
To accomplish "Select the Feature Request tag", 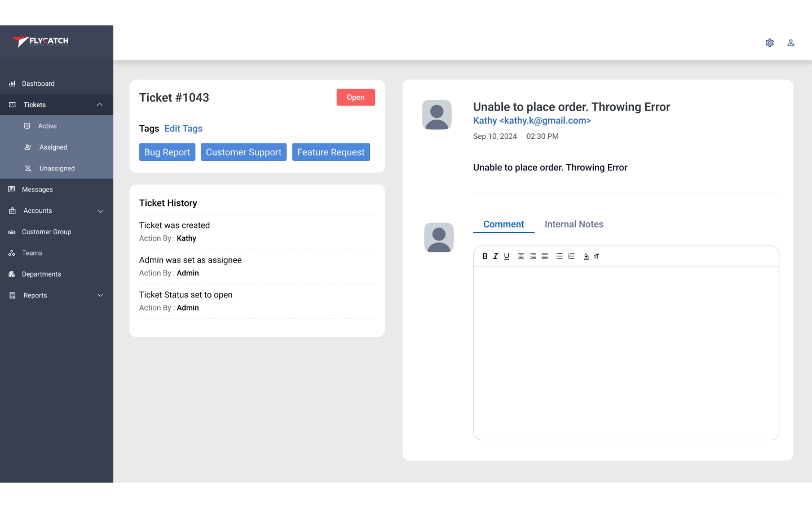I will 331,152.
